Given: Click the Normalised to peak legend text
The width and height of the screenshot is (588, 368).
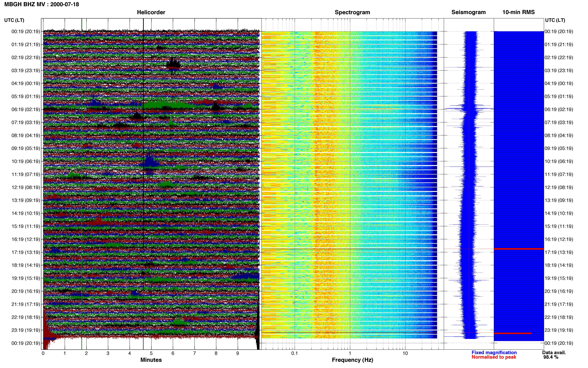Looking at the screenshot, I should [x=494, y=357].
